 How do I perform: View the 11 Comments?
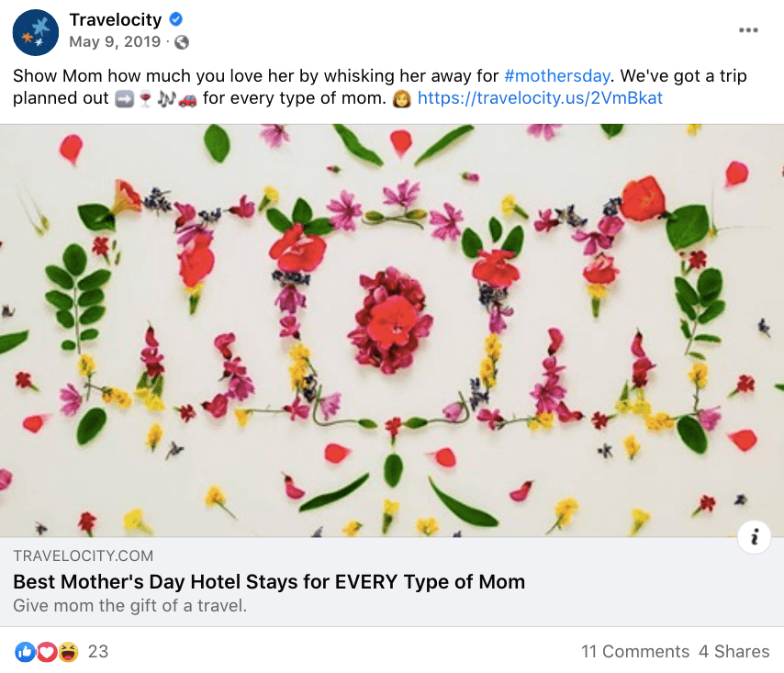point(635,652)
